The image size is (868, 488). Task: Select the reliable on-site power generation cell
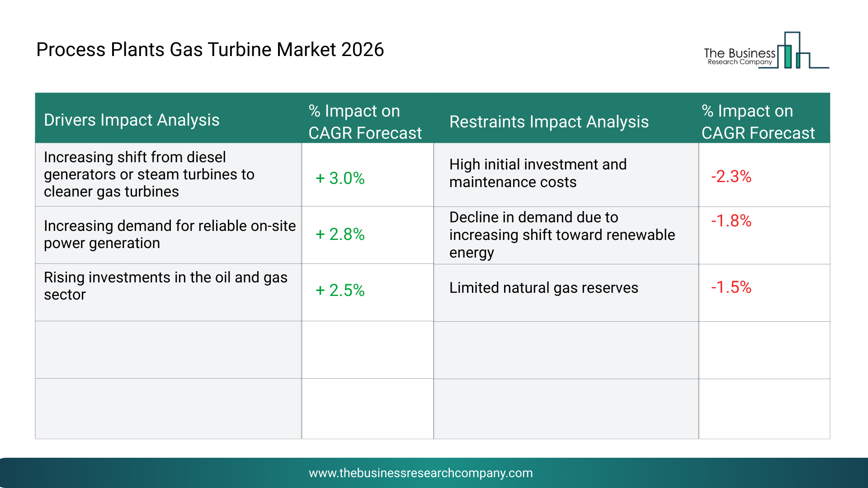pyautogui.click(x=170, y=234)
